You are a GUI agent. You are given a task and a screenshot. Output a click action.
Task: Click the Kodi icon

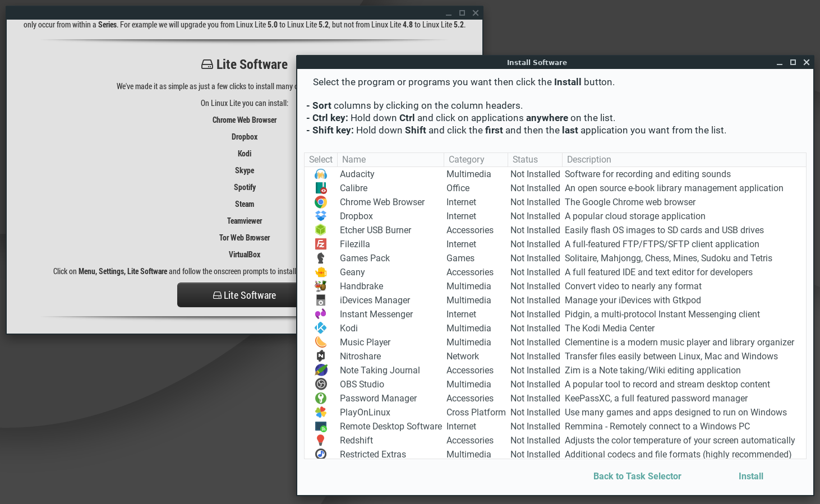tap(321, 328)
